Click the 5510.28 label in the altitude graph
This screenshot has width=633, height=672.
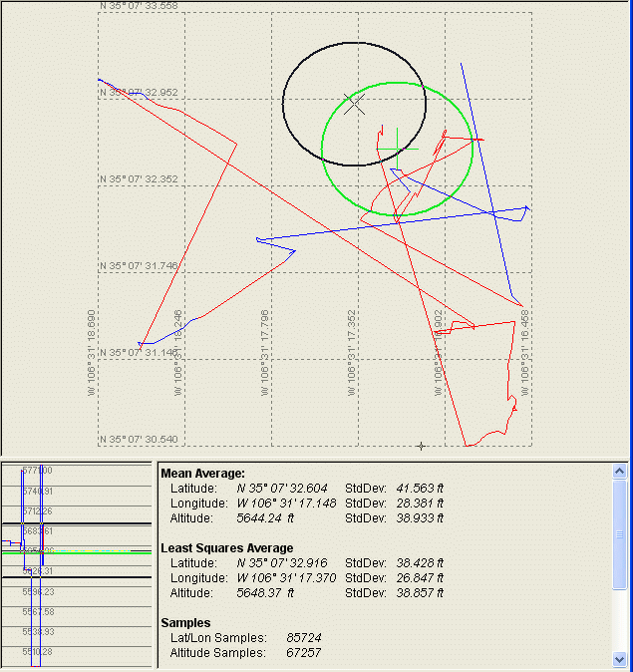38,652
